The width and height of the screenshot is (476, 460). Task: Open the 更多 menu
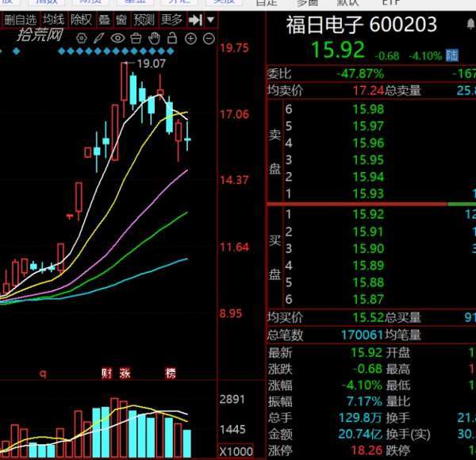coord(171,20)
